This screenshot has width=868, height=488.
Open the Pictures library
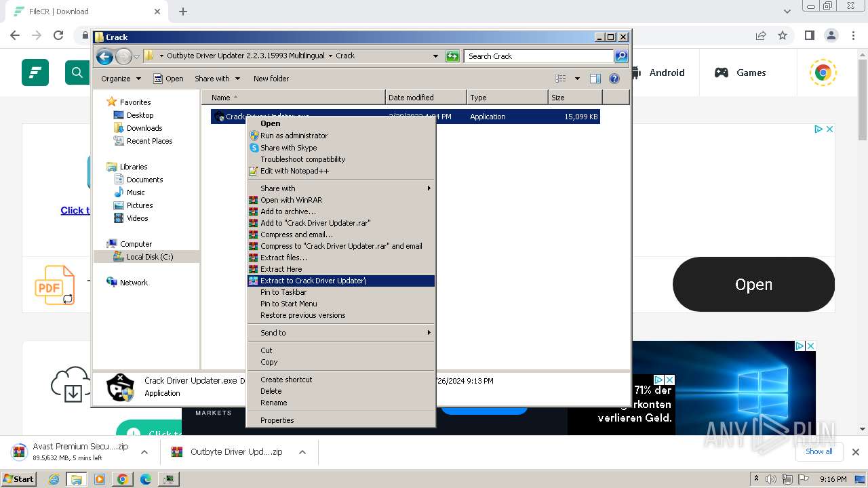pos(140,205)
